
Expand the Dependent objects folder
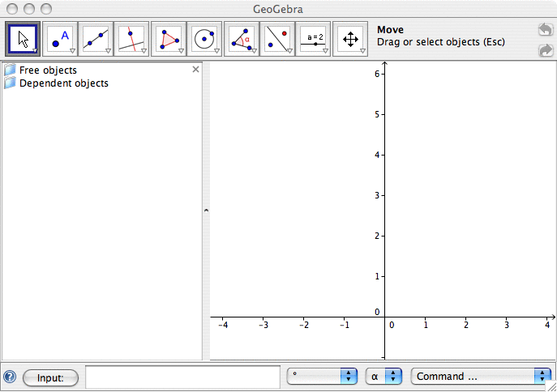pos(11,83)
